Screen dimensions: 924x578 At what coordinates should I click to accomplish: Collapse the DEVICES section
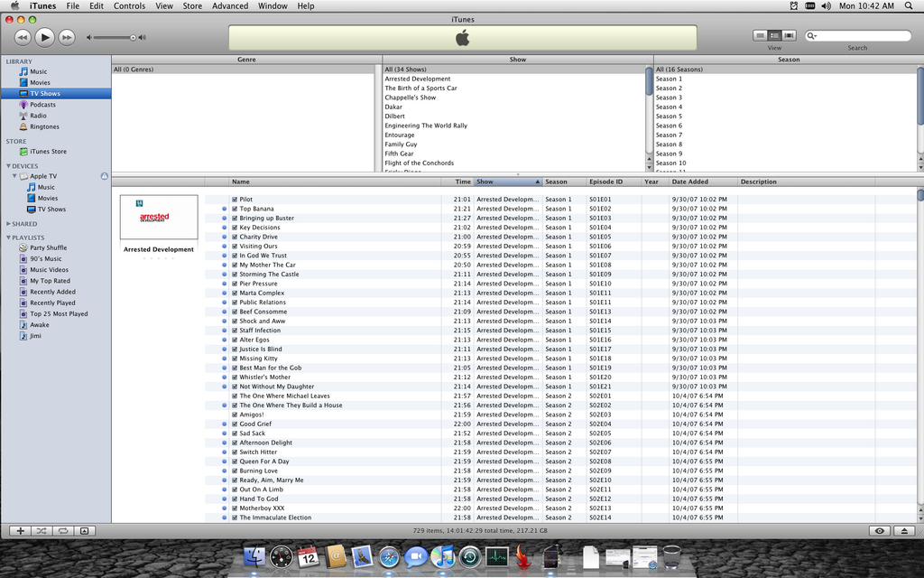[x=8, y=166]
